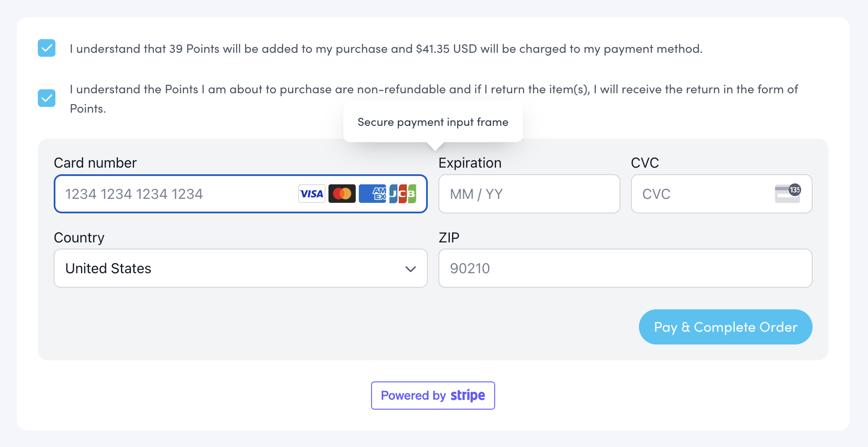Click the Stripe logo text
Screen dimensions: 868x447
pos(467,396)
